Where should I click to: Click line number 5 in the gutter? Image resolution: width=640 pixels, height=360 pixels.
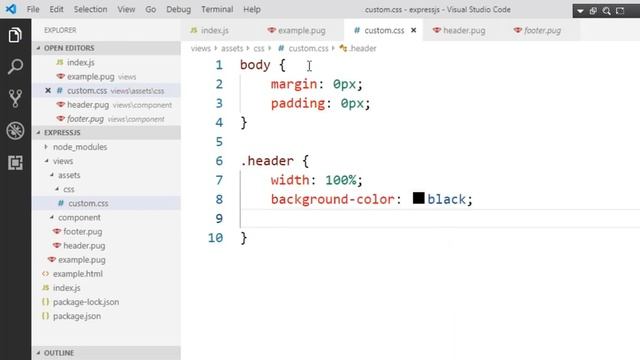[219, 142]
